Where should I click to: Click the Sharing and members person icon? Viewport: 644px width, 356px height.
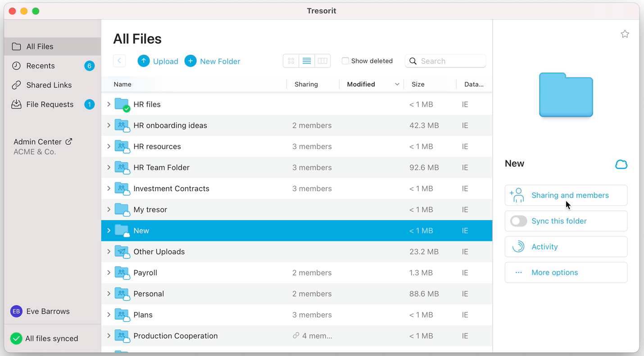[x=517, y=195]
